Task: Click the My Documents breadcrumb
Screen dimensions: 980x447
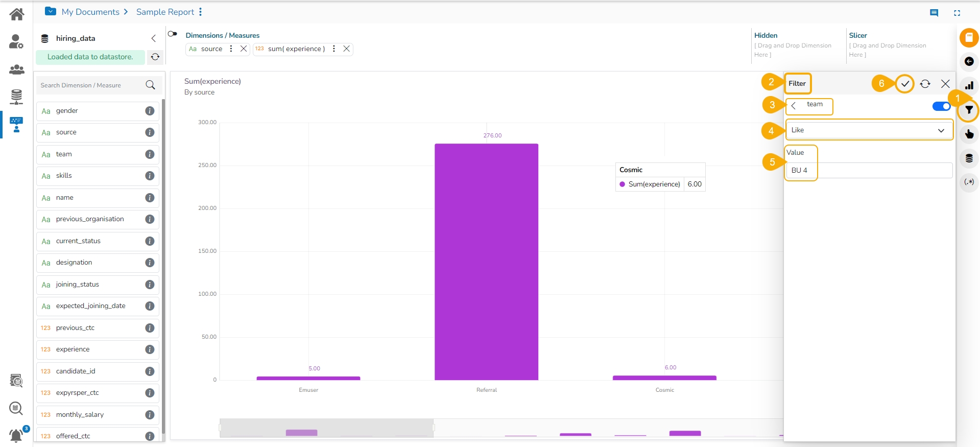Action: (90, 12)
